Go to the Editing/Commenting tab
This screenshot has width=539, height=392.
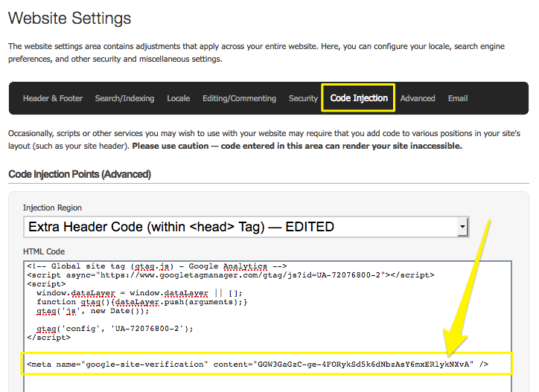point(239,98)
